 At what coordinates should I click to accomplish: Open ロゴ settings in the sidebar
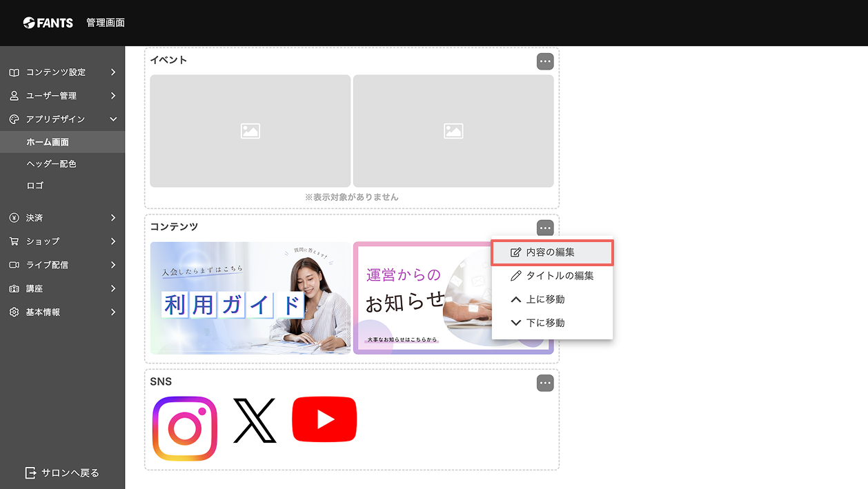(x=62, y=186)
